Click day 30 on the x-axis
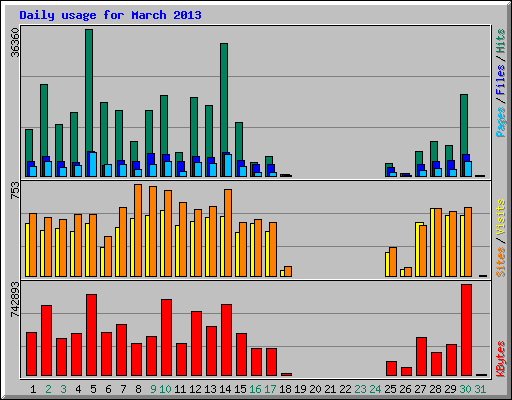 pyautogui.click(x=465, y=389)
